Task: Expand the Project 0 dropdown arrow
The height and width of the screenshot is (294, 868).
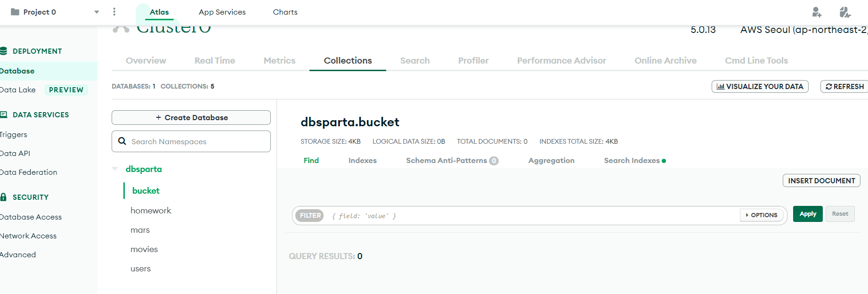Action: pyautogui.click(x=97, y=12)
